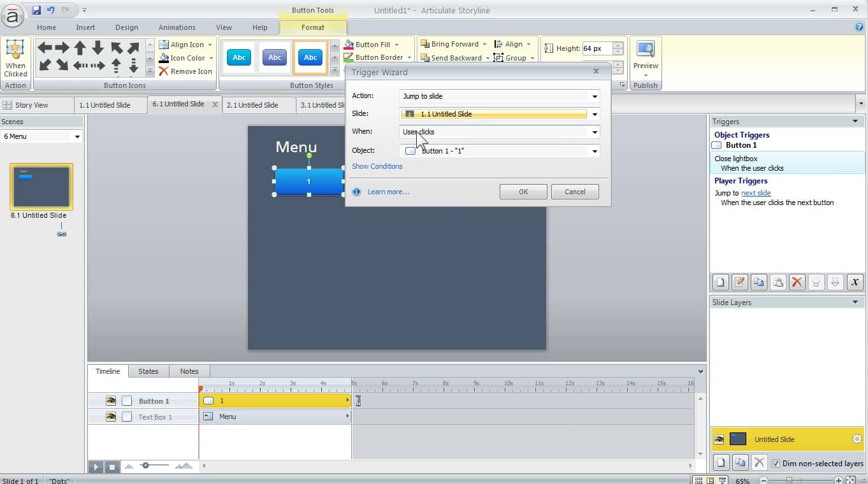Open the When dropdown showing User clicks
Viewport: 868px width, 484px height.
595,132
